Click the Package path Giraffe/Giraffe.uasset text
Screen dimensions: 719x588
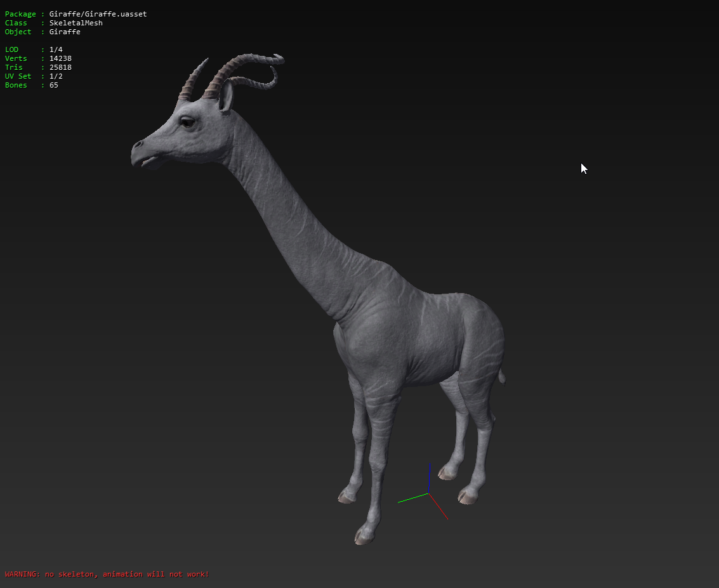pos(98,14)
